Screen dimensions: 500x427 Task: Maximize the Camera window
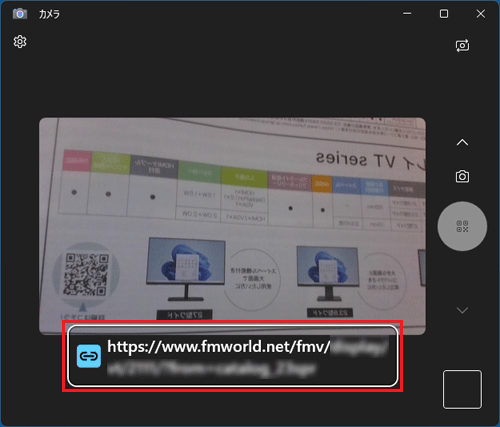pos(444,14)
